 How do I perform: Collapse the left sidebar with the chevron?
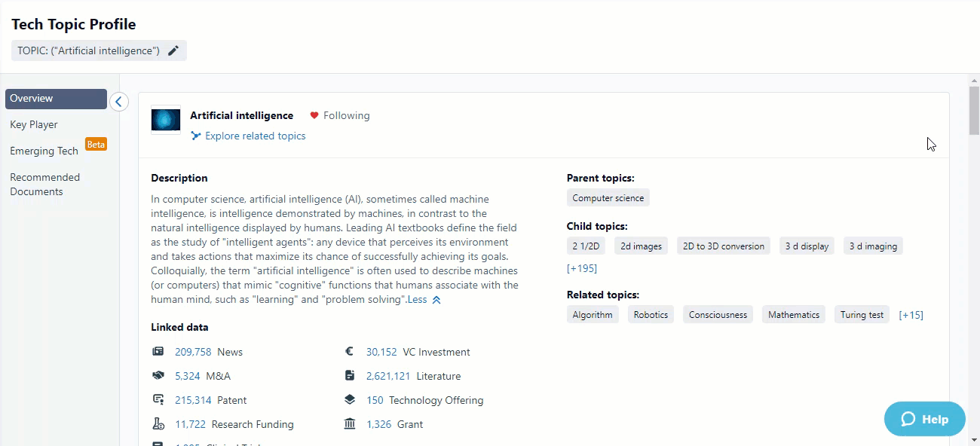pos(118,101)
